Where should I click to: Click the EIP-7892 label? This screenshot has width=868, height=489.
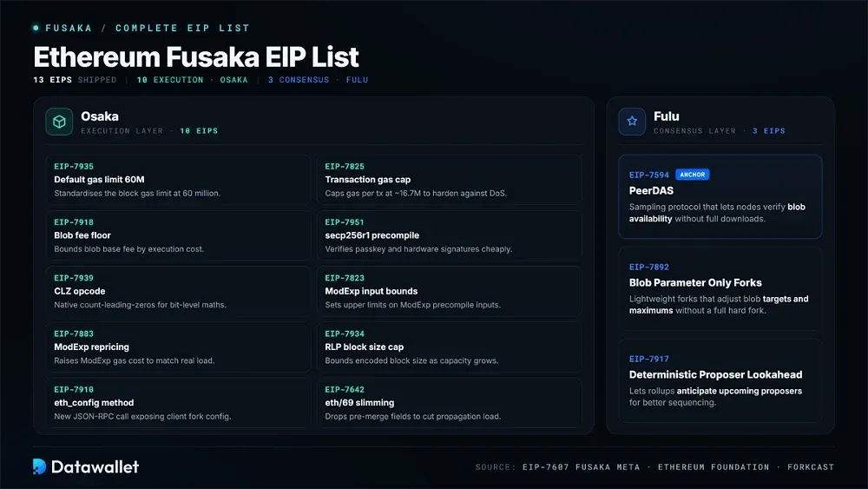click(649, 267)
